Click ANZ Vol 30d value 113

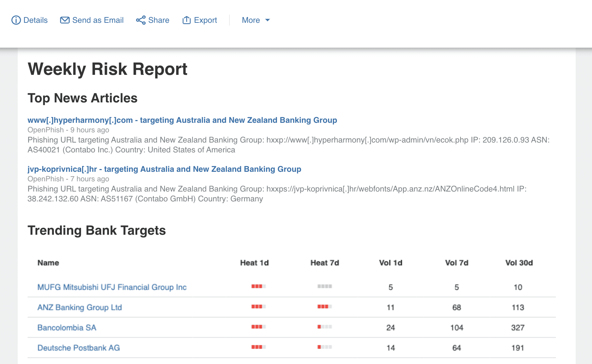point(518,308)
